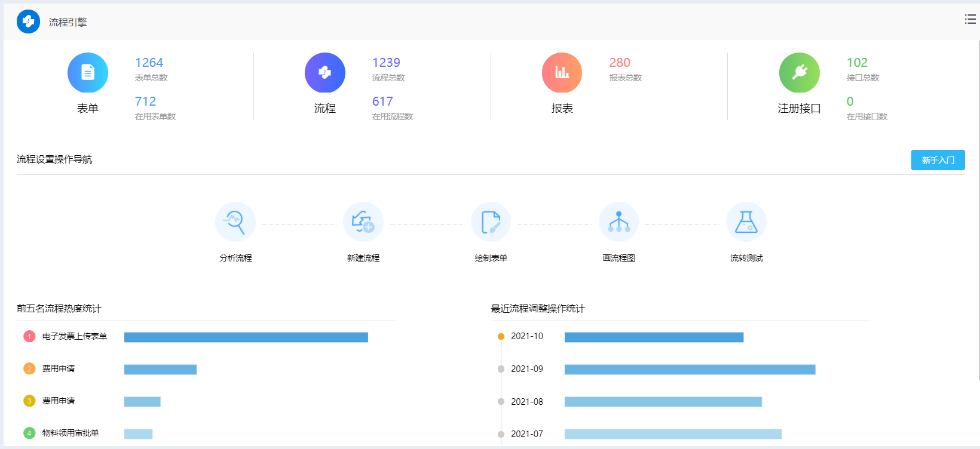Click the 2021-09 timeline marker dot
The width and height of the screenshot is (980, 449).
coord(501,369)
